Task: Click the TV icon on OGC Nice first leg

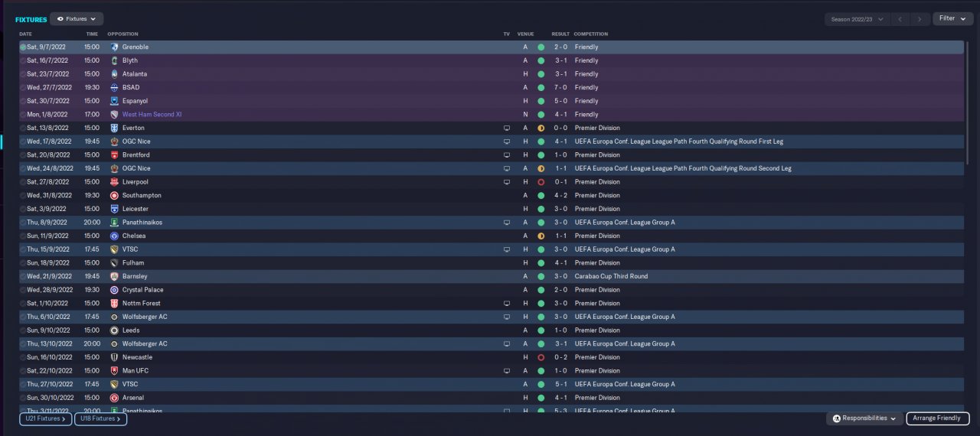Action: pyautogui.click(x=506, y=142)
